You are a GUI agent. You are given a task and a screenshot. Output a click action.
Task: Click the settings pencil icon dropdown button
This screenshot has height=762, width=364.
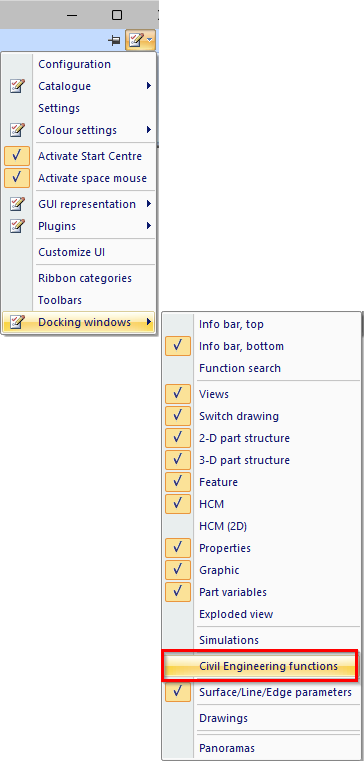click(140, 41)
